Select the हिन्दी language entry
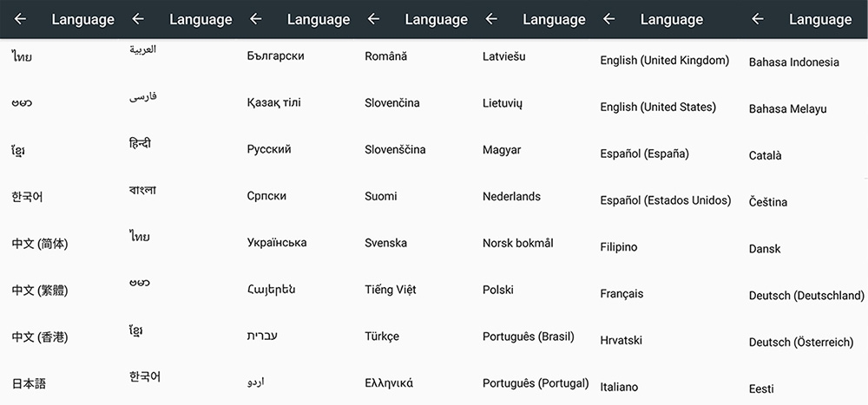Viewport: 868px width, 405px height. click(x=142, y=143)
